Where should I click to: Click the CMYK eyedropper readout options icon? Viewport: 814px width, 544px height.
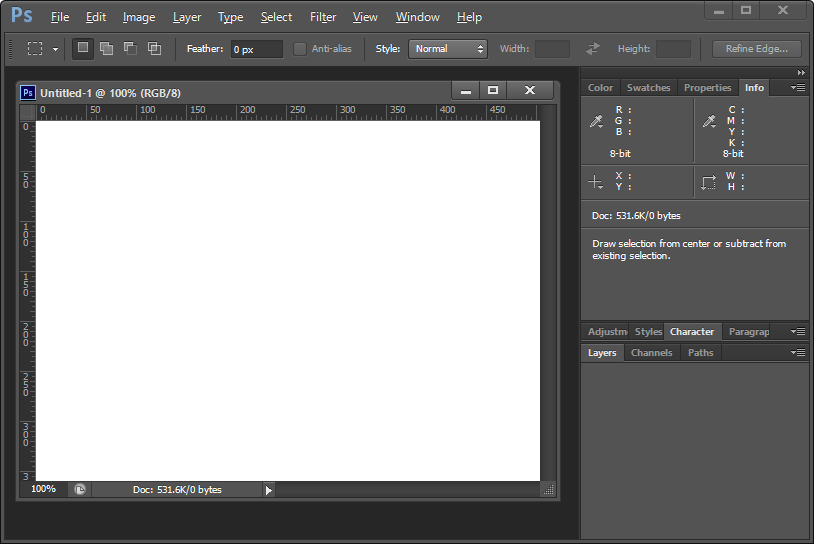click(x=709, y=121)
